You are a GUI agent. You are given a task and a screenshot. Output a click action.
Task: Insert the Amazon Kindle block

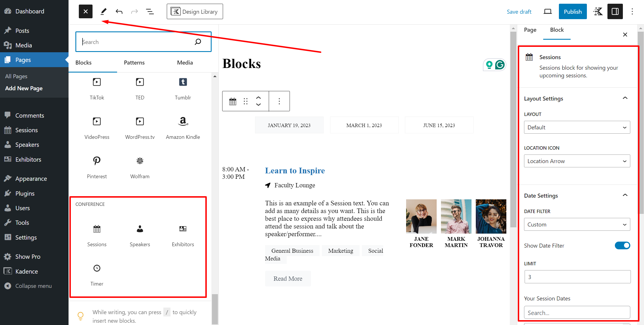pos(183,128)
